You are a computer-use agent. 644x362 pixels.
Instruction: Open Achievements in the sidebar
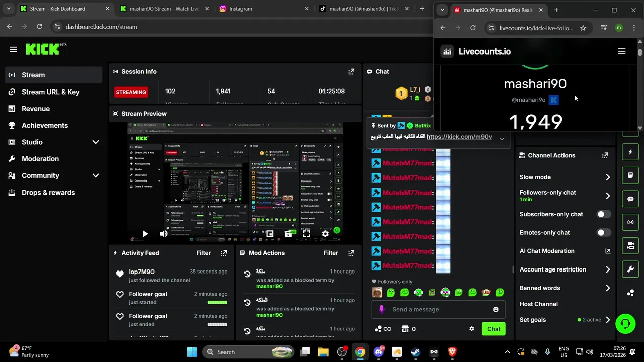(x=53, y=125)
